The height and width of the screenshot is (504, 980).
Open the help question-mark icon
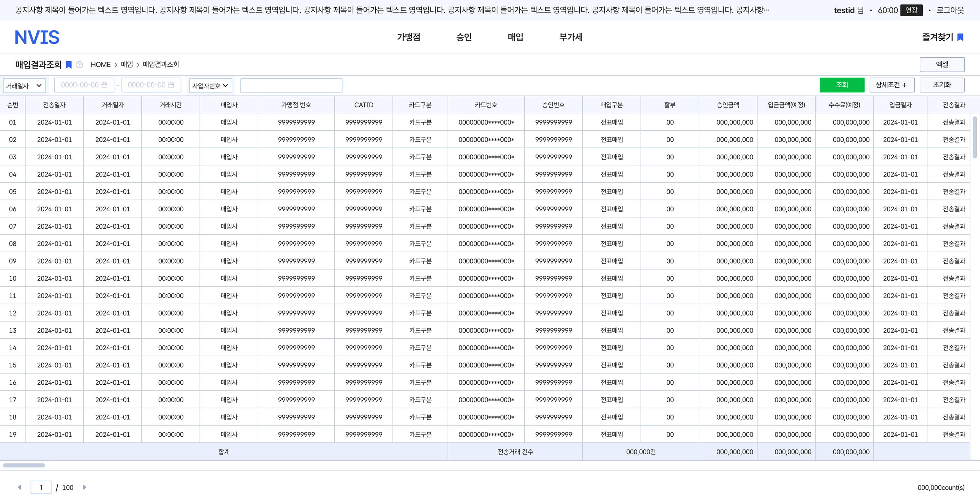pyautogui.click(x=79, y=65)
